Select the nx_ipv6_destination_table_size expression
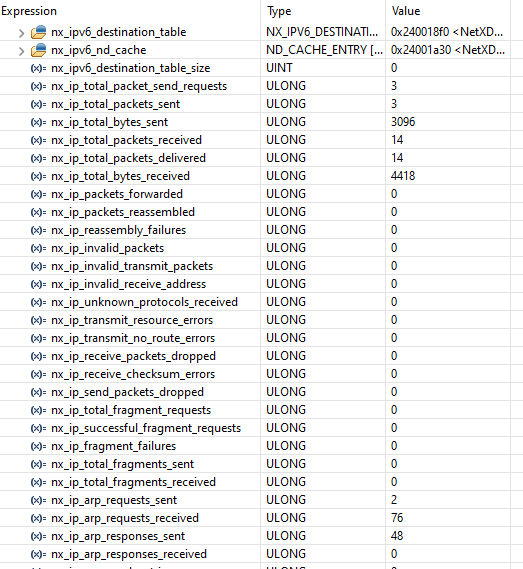This screenshot has height=569, width=523. [x=131, y=68]
